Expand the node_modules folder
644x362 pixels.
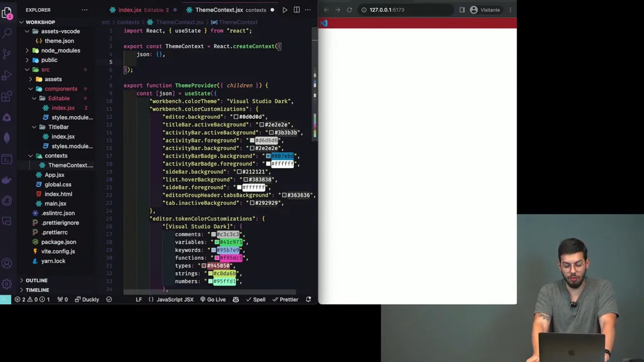[x=60, y=50]
